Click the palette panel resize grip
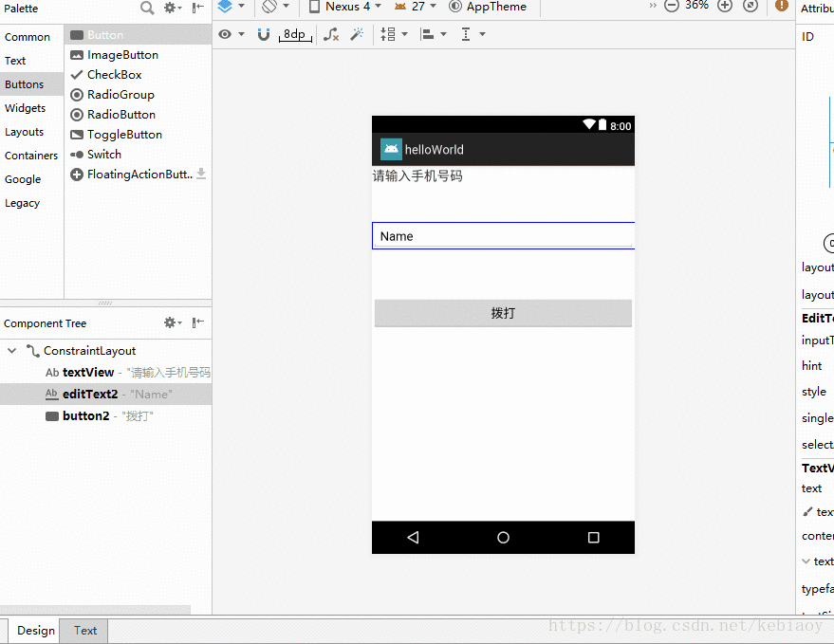This screenshot has width=834, height=644. pos(105,304)
